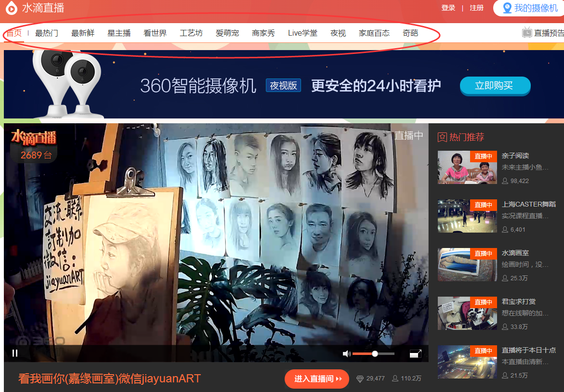Image resolution: width=564 pixels, height=392 pixels.
Task: Click the 绘画时间，没… description text
Action: (525, 264)
